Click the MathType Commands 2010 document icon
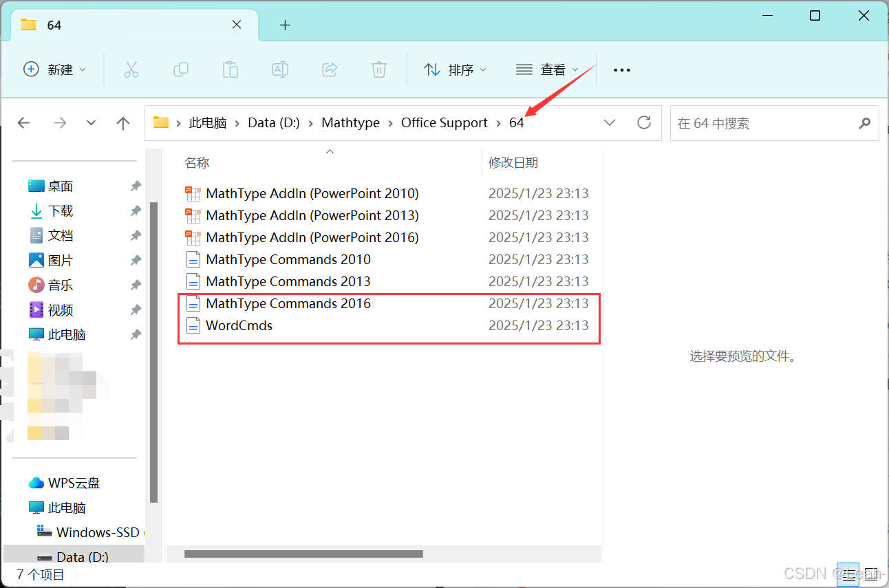Screen dimensions: 889x588 pyautogui.click(x=193, y=260)
